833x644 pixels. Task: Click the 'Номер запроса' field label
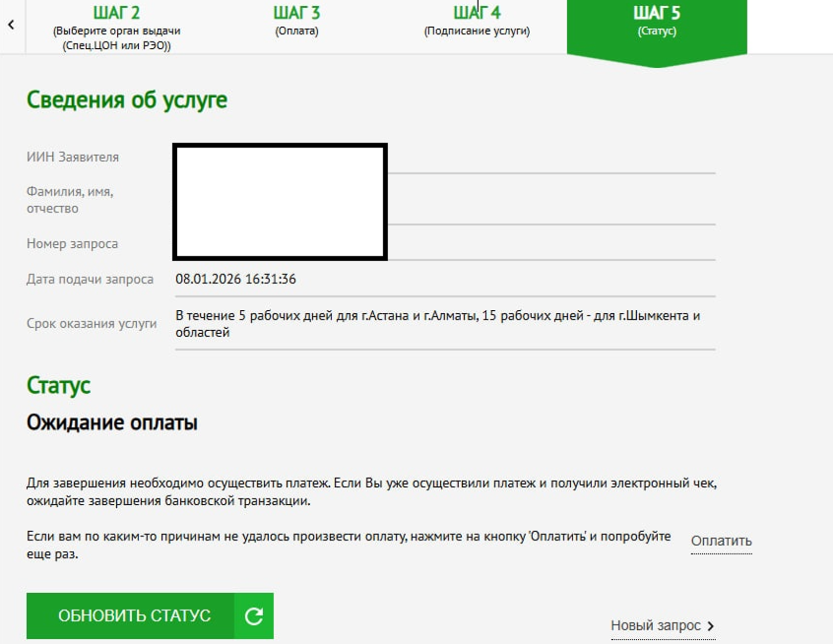pos(72,243)
